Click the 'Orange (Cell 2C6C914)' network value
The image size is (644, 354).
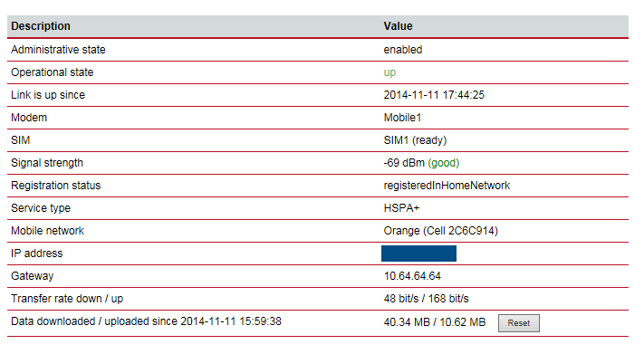(x=441, y=231)
